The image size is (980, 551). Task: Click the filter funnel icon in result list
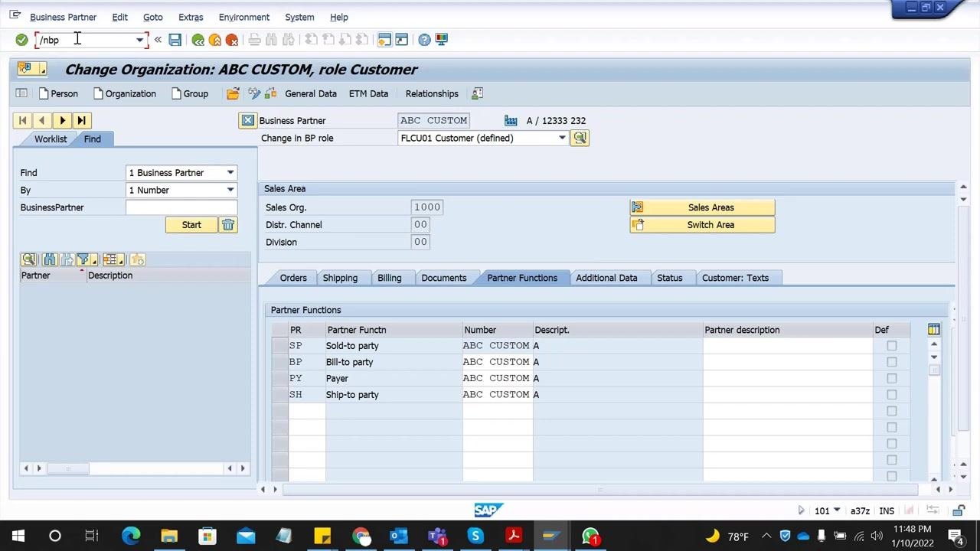pyautogui.click(x=83, y=259)
